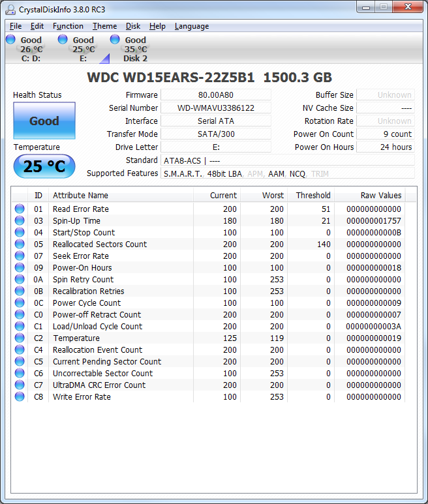Select the C: D: disk status button
The image size is (428, 504).
(25, 48)
